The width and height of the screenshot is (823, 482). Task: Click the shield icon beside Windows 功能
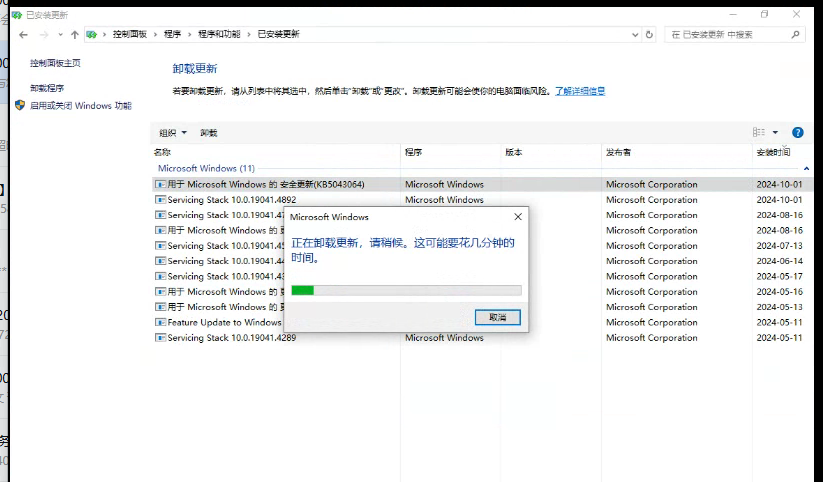20,105
